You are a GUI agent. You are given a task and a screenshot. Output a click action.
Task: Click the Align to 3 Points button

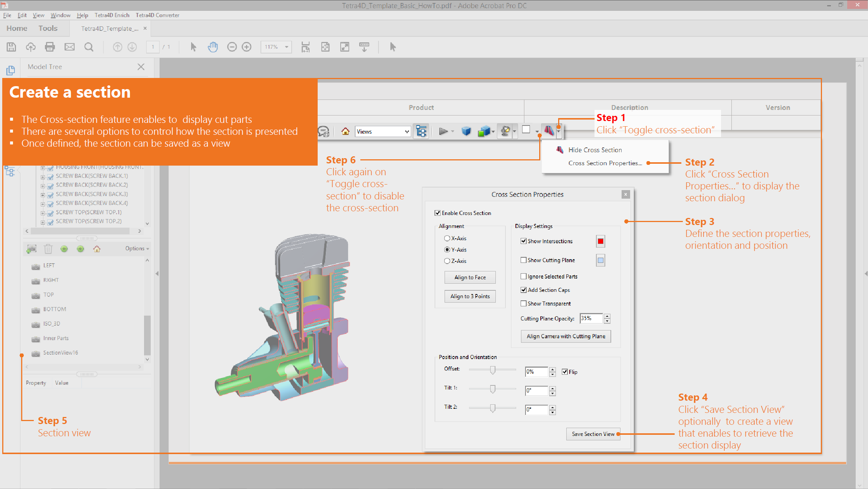470,296
